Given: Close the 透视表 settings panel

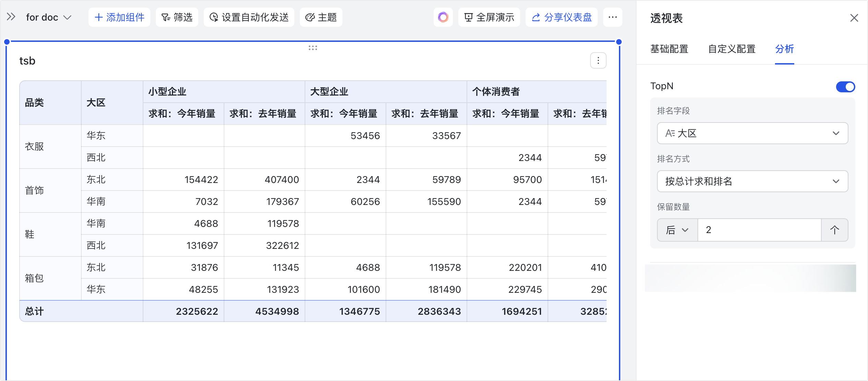Looking at the screenshot, I should tap(854, 18).
